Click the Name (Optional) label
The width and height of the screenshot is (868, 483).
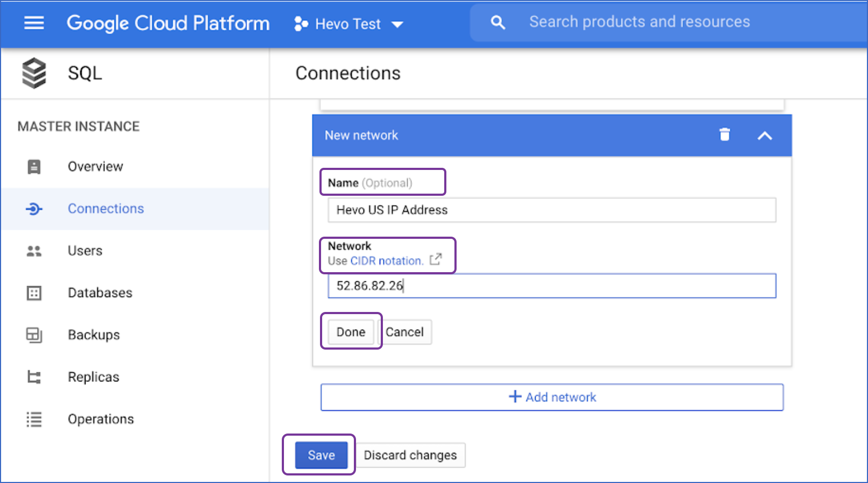click(x=370, y=183)
